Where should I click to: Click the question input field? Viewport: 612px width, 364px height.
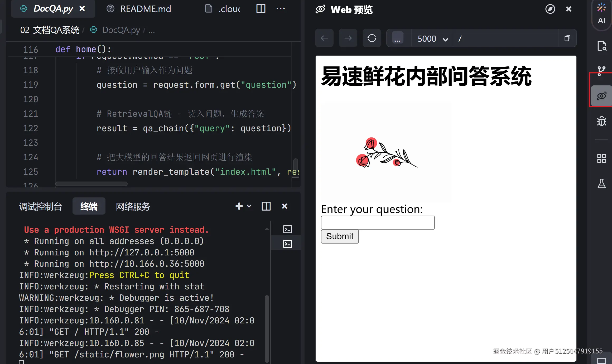(378, 223)
